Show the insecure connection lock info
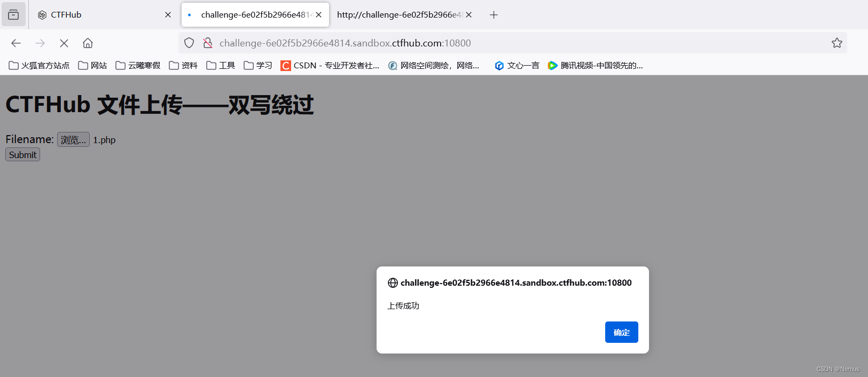 pos(208,43)
